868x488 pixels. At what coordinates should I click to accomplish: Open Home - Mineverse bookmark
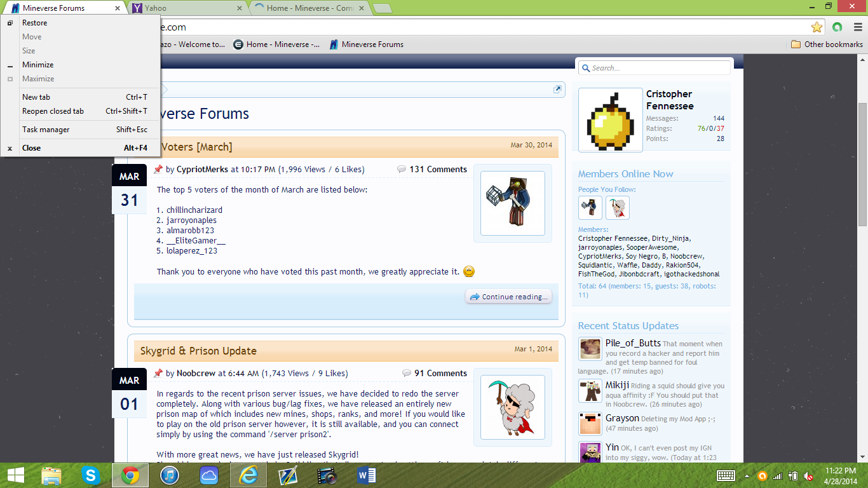coord(276,44)
